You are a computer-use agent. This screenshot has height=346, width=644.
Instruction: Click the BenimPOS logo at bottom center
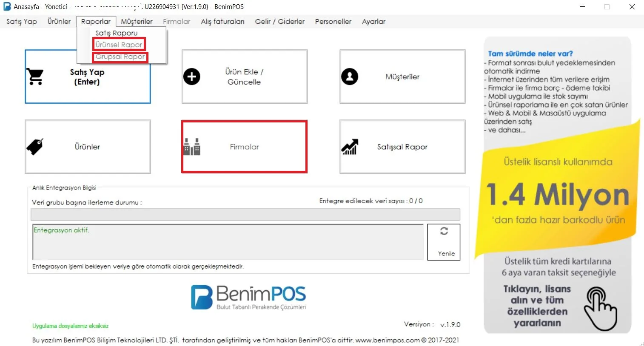pos(248,297)
